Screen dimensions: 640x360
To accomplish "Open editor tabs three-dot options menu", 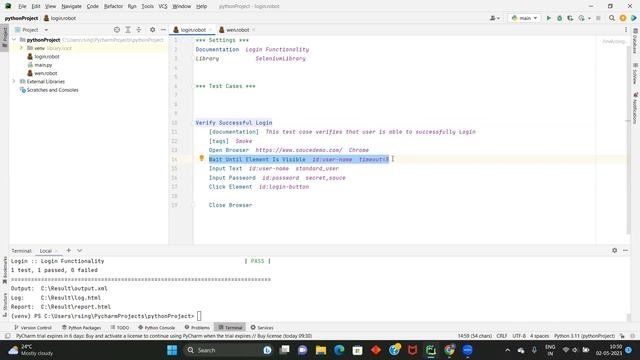I will click(x=626, y=30).
